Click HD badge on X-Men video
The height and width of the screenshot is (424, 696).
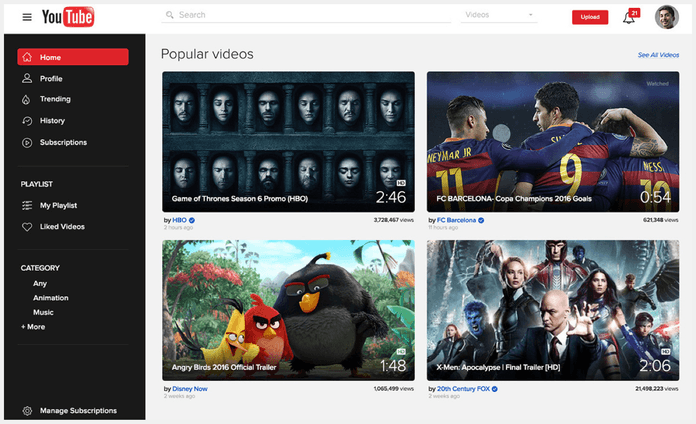pyautogui.click(x=665, y=352)
